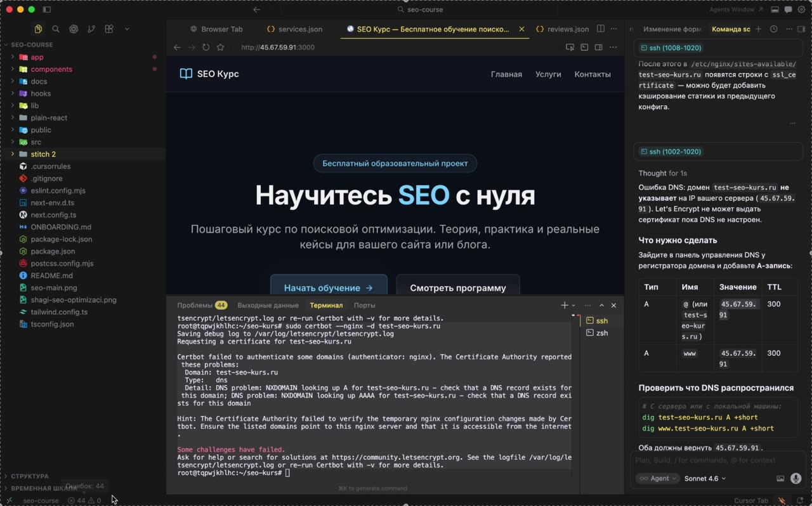Click the chat prompt input field
Viewport: 812px width, 506px height.
(x=719, y=460)
